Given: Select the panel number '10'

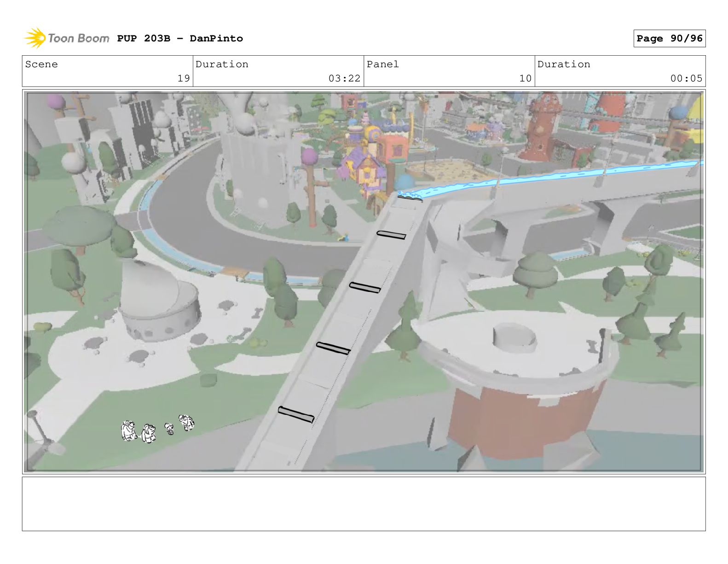Looking at the screenshot, I should (526, 78).
